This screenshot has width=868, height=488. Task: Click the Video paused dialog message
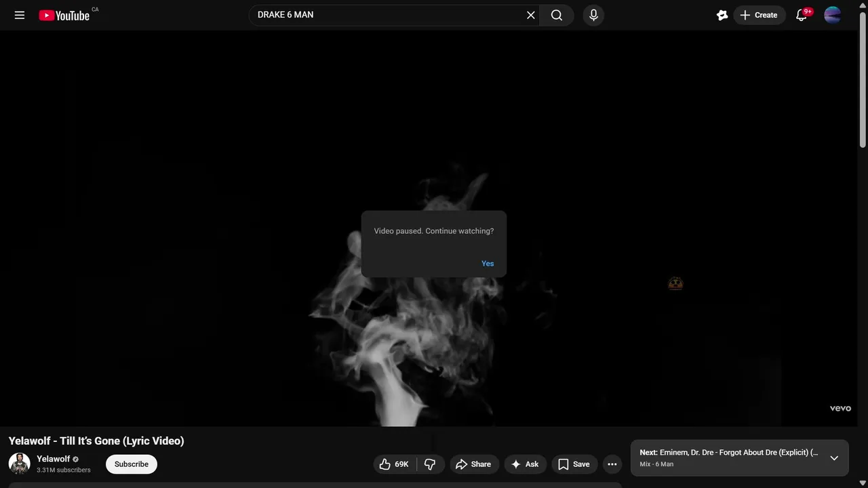pyautogui.click(x=434, y=231)
